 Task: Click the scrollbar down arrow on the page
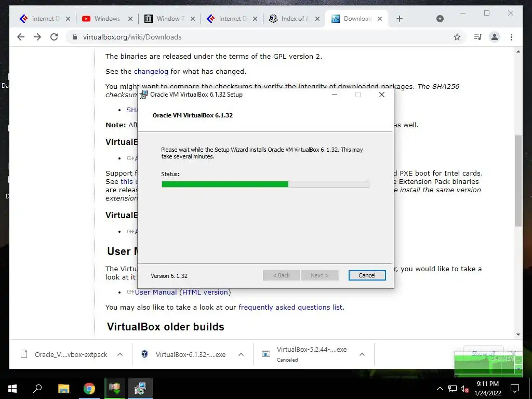[518, 335]
